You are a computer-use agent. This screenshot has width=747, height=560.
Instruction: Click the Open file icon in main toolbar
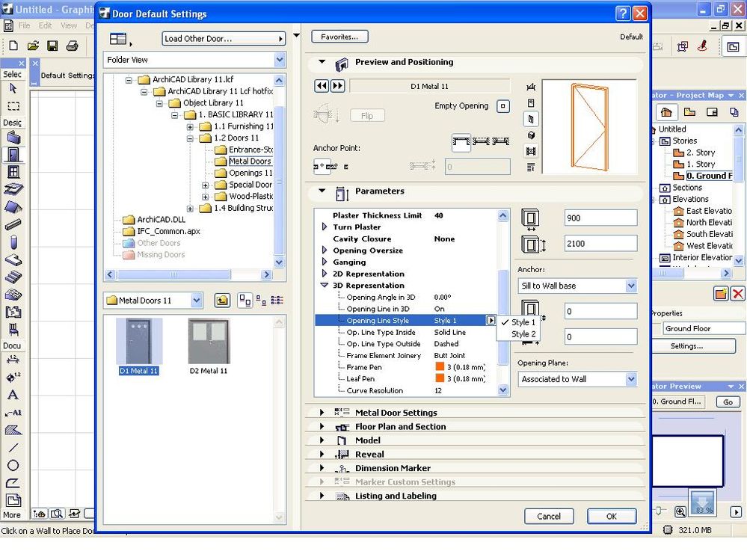tap(33, 46)
